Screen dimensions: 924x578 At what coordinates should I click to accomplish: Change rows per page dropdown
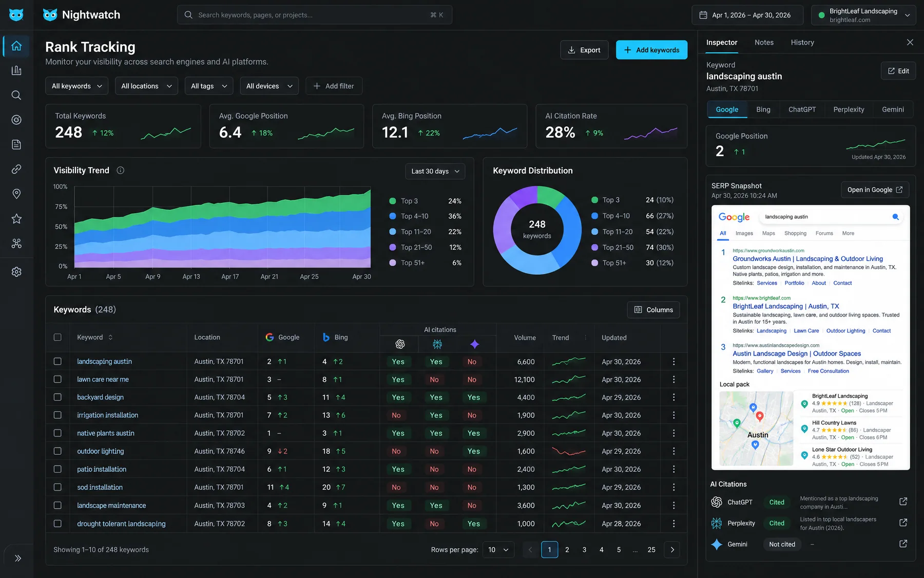[498, 550]
